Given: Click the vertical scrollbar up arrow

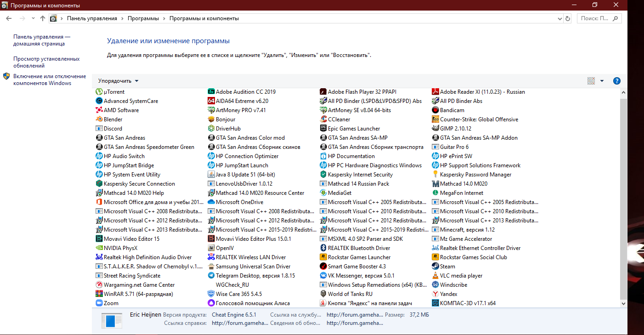Looking at the screenshot, I should click(x=623, y=92).
